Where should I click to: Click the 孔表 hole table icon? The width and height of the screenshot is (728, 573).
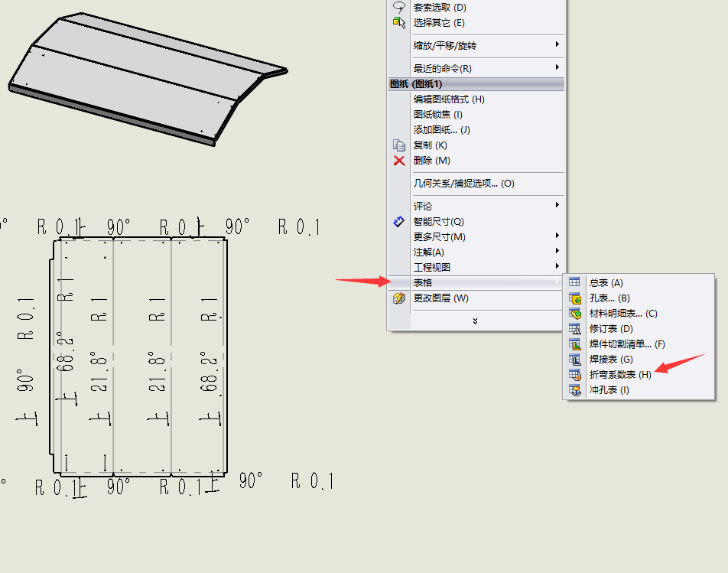click(575, 298)
